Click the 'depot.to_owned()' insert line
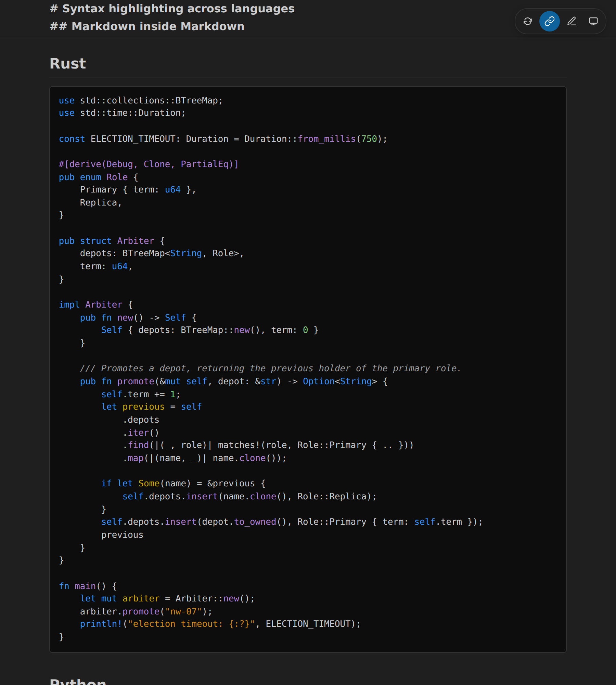The image size is (616, 685). click(x=292, y=522)
